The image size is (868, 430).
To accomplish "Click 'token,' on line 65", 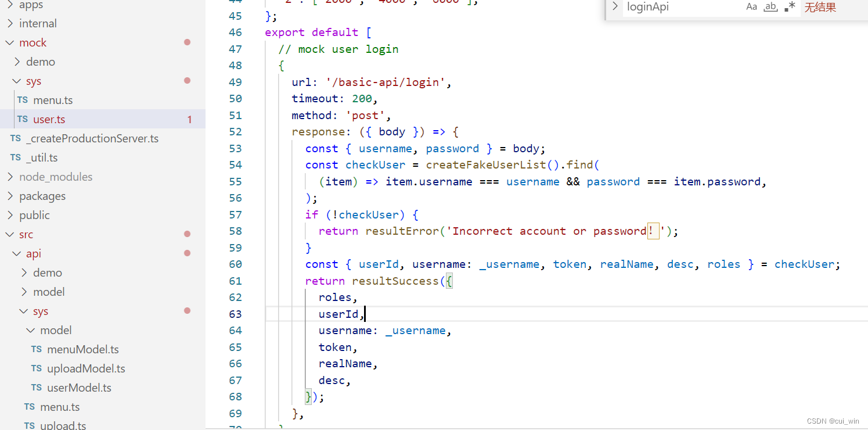I will click(338, 347).
